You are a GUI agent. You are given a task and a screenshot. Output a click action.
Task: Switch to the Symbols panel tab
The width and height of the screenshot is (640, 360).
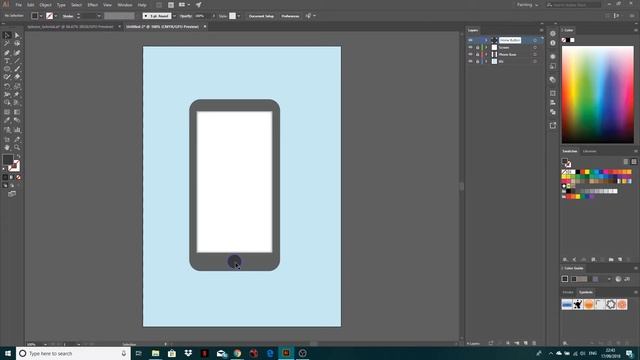point(585,292)
